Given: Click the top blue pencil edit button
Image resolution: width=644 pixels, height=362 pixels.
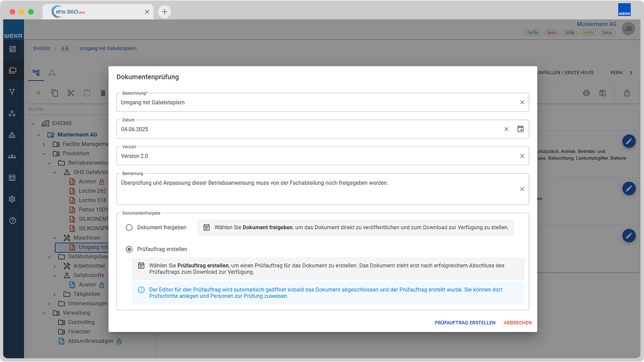Looking at the screenshot, I should [x=629, y=141].
